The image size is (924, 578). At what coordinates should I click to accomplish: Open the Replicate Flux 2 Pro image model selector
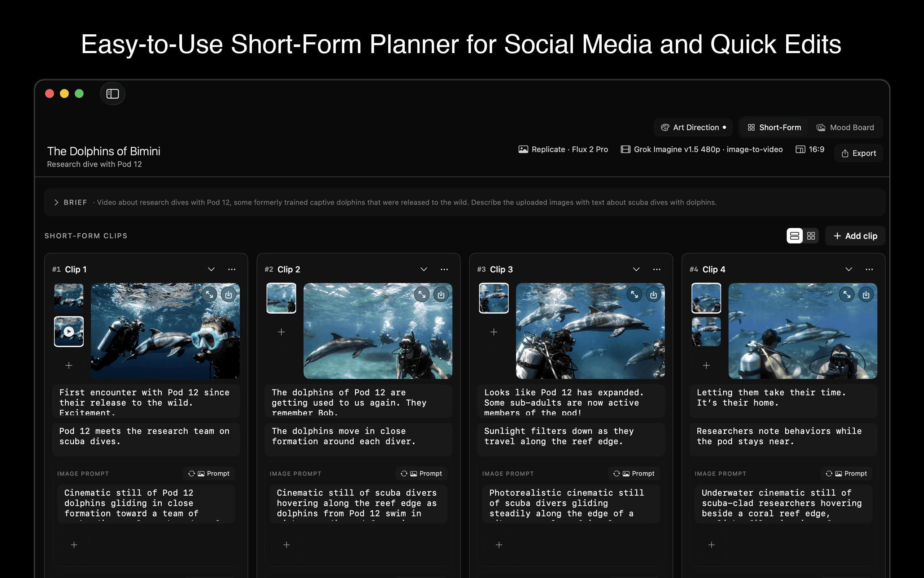(563, 150)
